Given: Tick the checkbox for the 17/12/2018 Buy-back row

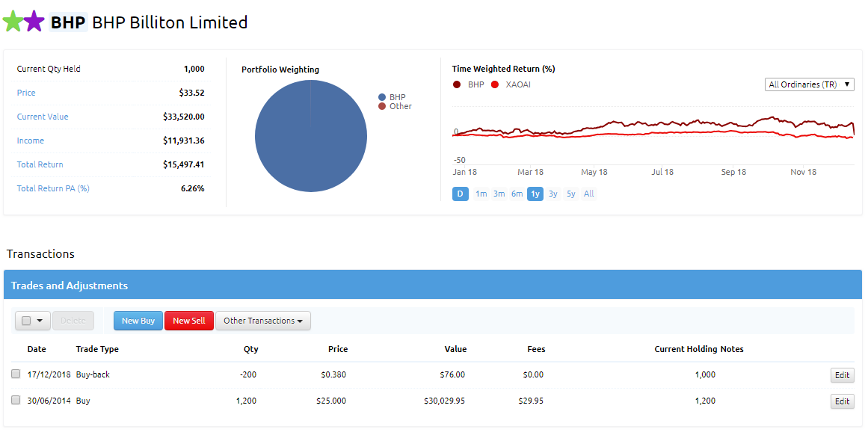Looking at the screenshot, I should (16, 374).
